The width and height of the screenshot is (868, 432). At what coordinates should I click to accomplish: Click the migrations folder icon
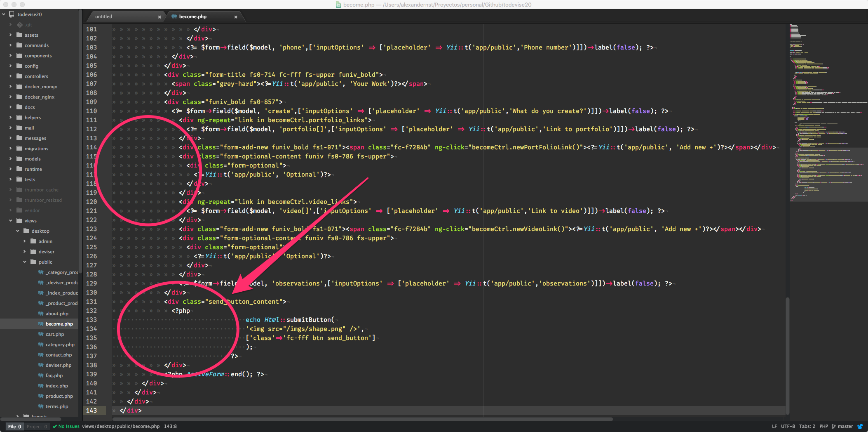tap(19, 149)
